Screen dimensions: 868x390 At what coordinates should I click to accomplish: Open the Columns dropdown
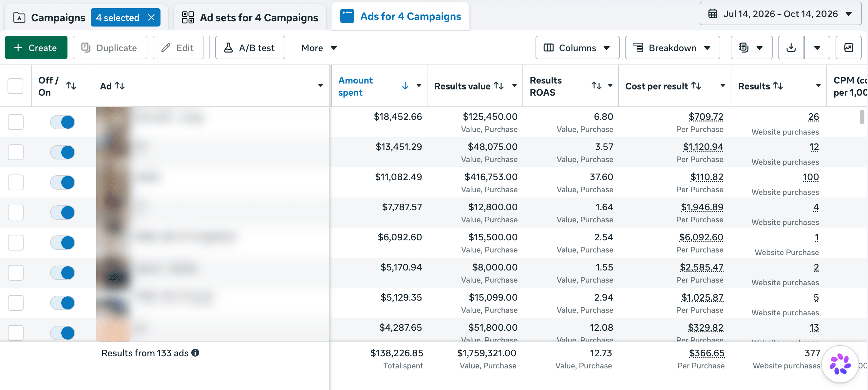click(577, 48)
